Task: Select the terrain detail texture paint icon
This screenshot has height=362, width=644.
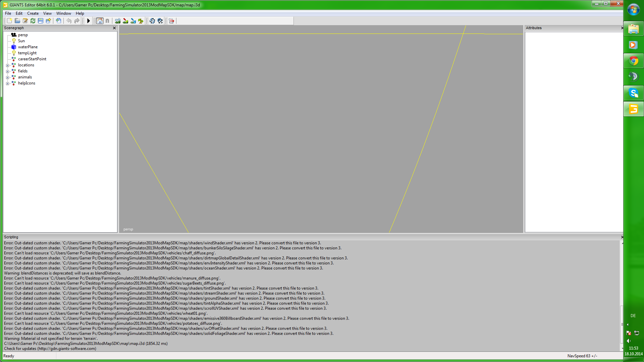Action: click(x=125, y=21)
